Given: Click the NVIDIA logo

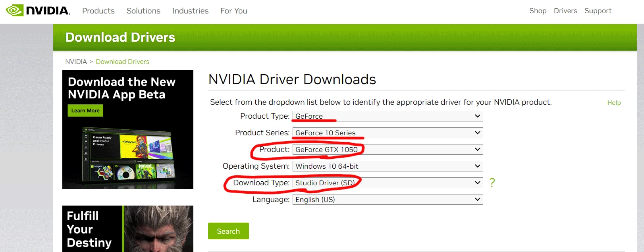Looking at the screenshot, I should [x=38, y=10].
